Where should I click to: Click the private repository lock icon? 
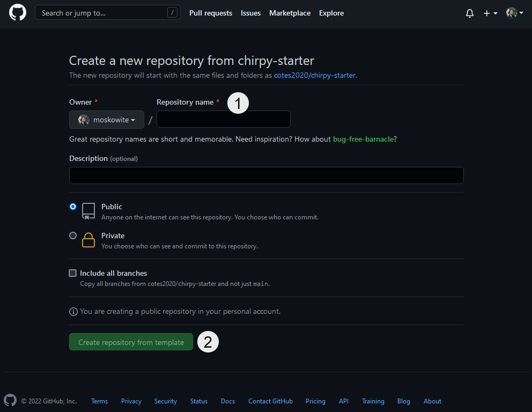click(x=88, y=240)
